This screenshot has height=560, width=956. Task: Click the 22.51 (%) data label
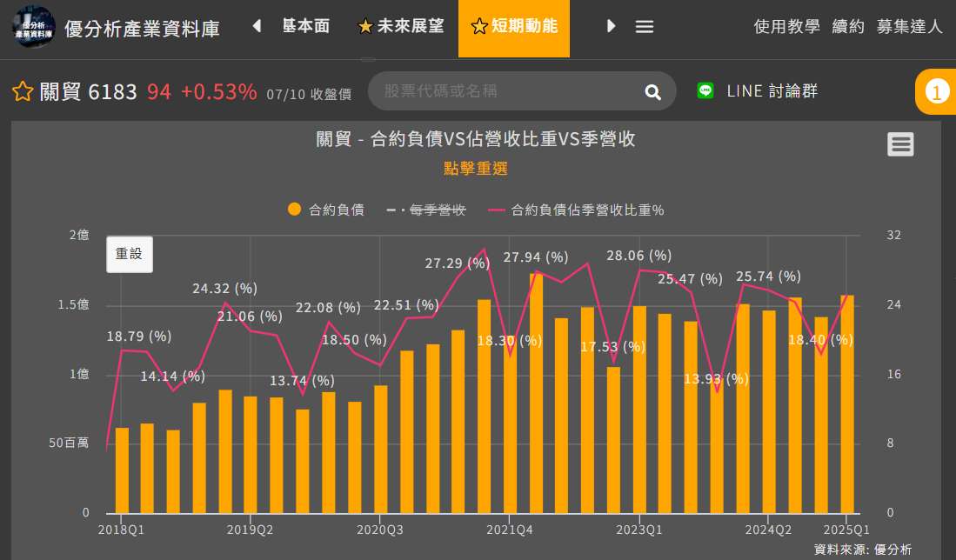[406, 304]
